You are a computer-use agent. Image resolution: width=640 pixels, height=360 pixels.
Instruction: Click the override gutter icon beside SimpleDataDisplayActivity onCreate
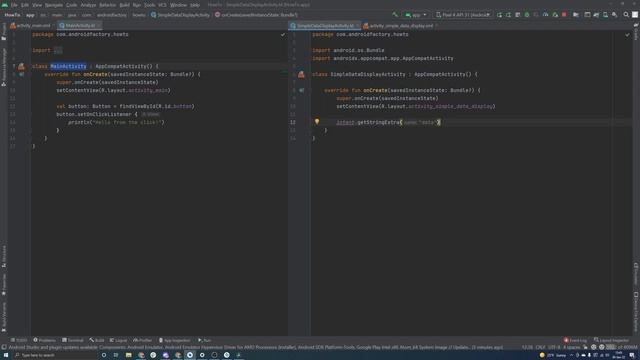tap(301, 90)
